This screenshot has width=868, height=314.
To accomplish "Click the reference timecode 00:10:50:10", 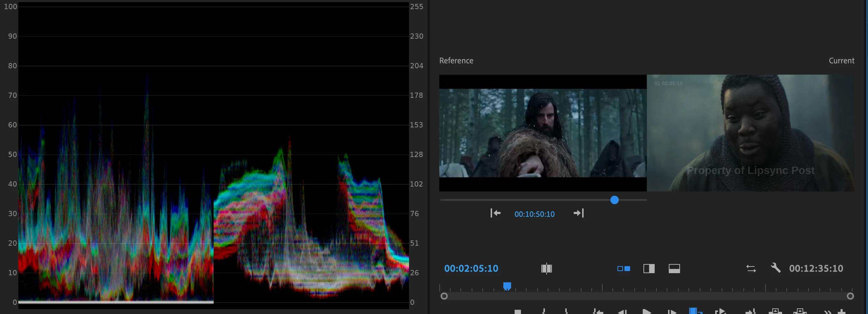I will pos(534,214).
